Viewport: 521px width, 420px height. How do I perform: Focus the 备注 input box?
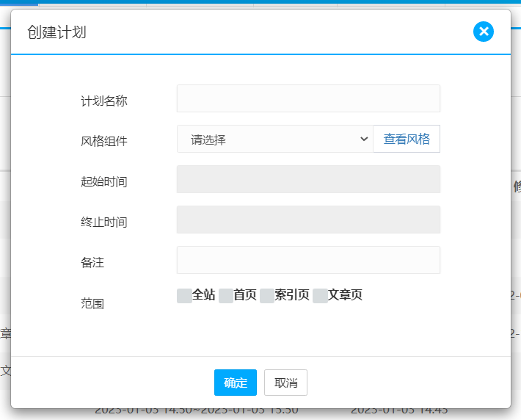click(308, 260)
